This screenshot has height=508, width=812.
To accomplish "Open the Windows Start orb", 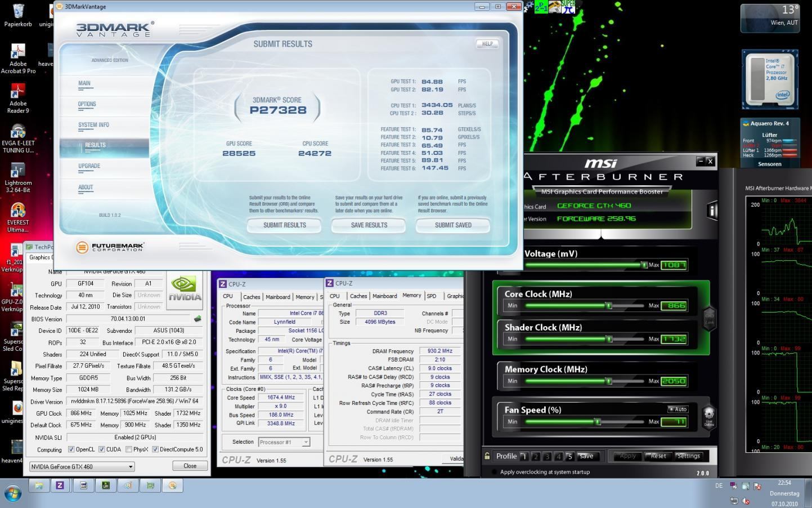I will point(12,494).
